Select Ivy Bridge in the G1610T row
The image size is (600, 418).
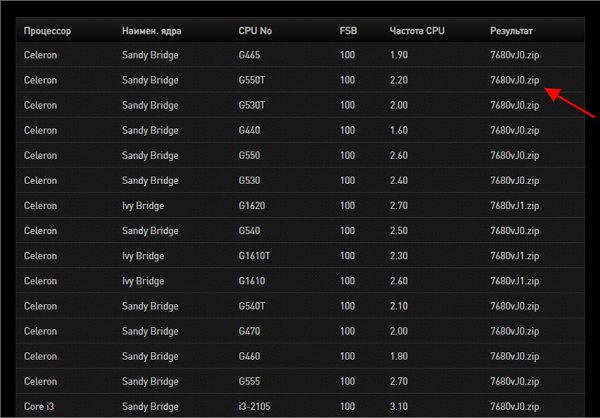coord(143,256)
